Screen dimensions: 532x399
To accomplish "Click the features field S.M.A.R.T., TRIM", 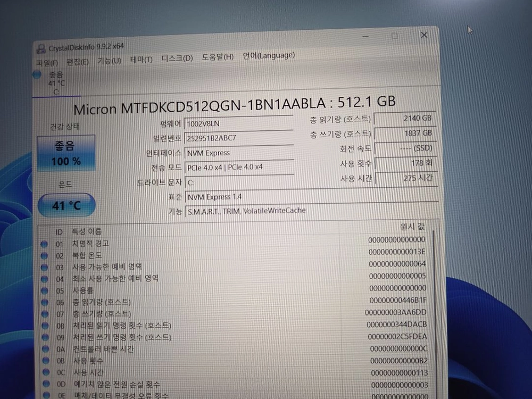I will tap(311, 210).
